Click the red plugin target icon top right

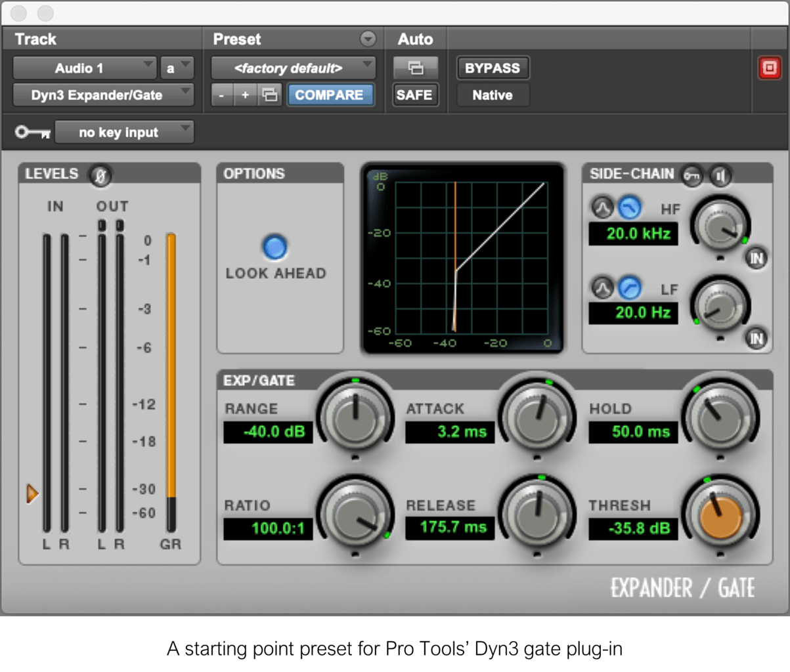pyautogui.click(x=769, y=68)
